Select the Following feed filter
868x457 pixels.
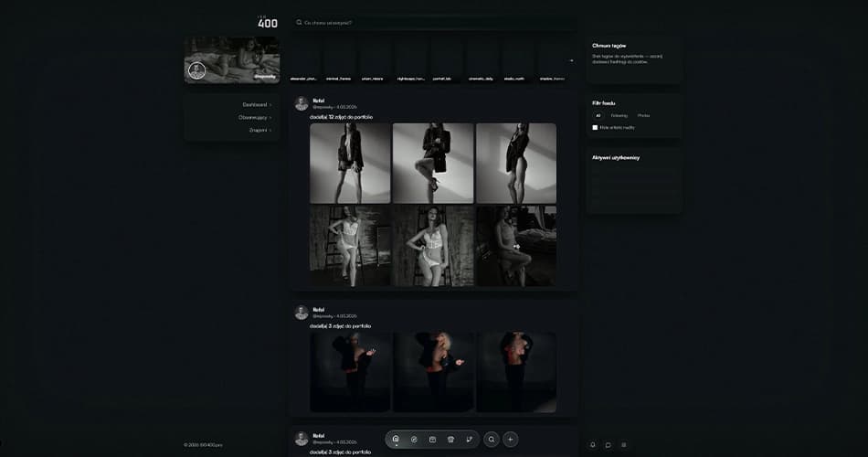pos(619,116)
